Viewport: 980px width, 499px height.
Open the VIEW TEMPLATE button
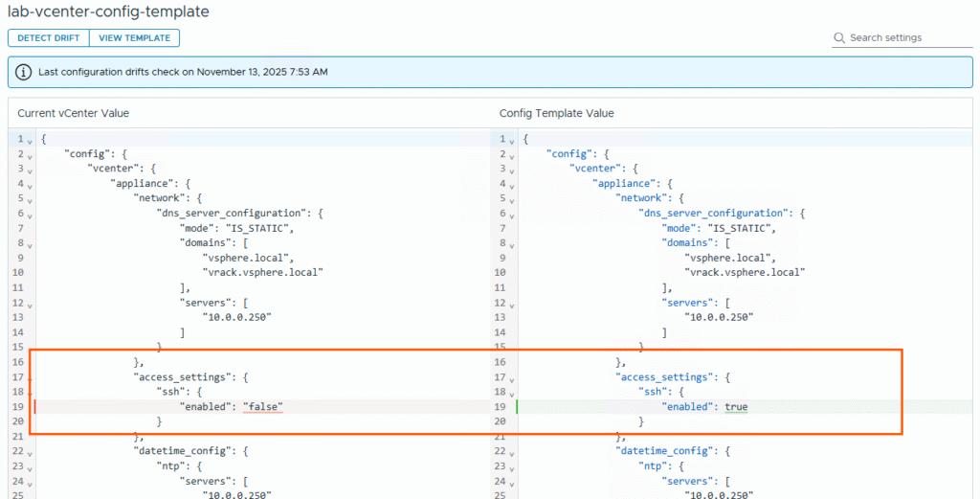tap(134, 38)
